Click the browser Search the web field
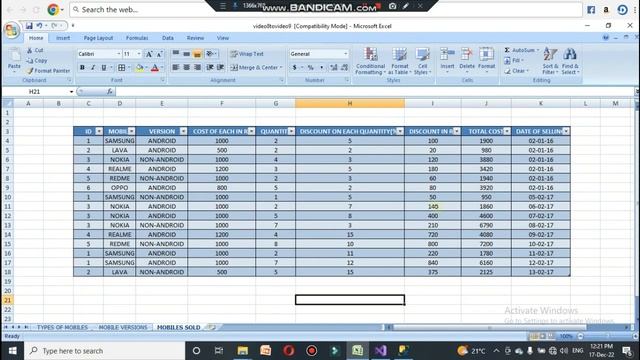Screen dimensions: 640x360 [x=327, y=10]
